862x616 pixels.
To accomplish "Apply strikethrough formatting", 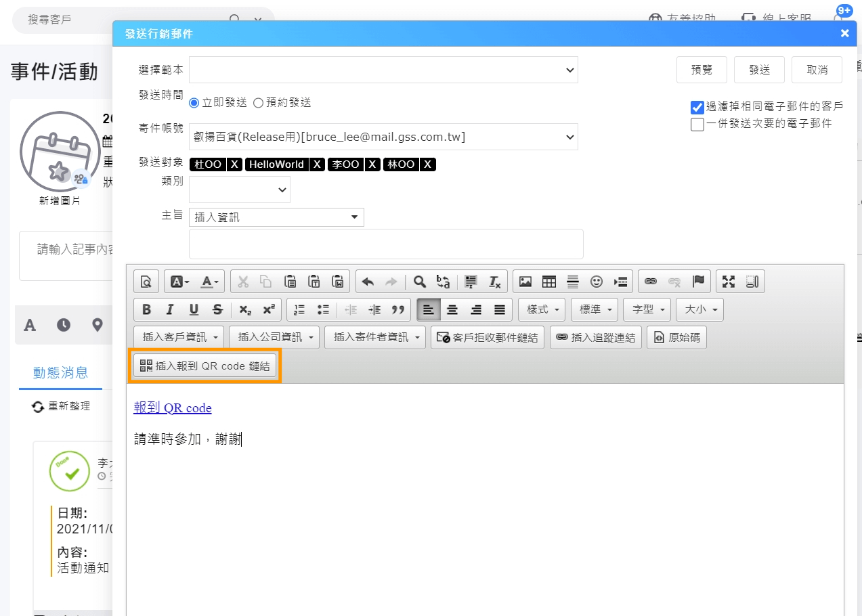I will (x=217, y=309).
